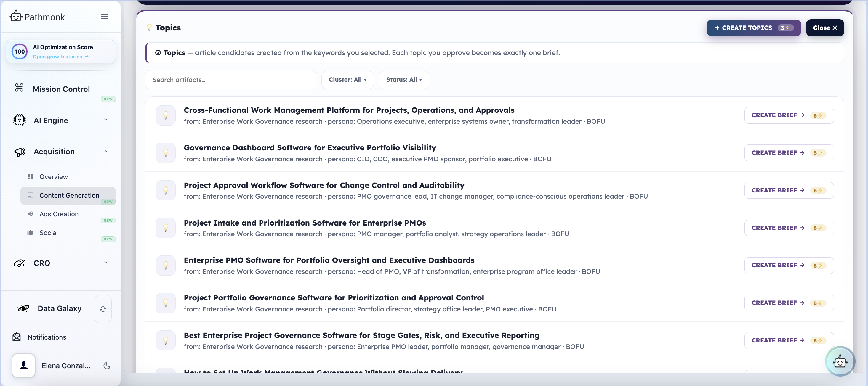868x386 pixels.
Task: Click the Data Galaxy planet icon
Action: point(24,308)
